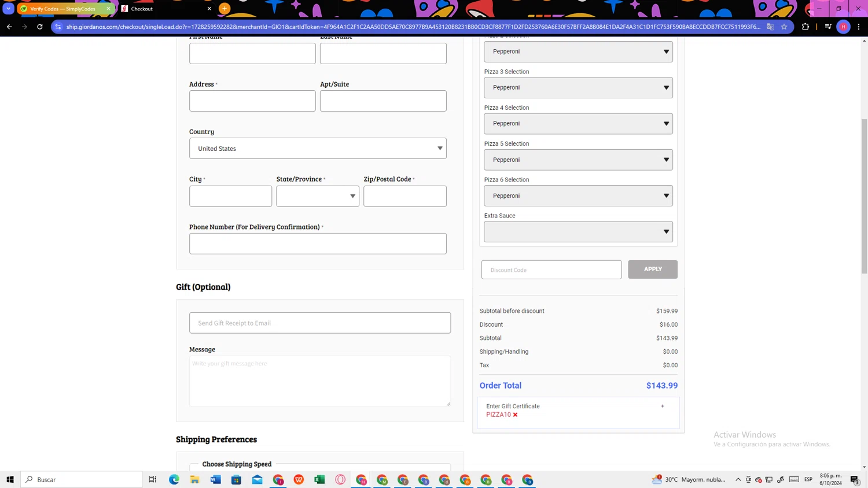Open the Extra Sauce dropdown

[x=579, y=232]
